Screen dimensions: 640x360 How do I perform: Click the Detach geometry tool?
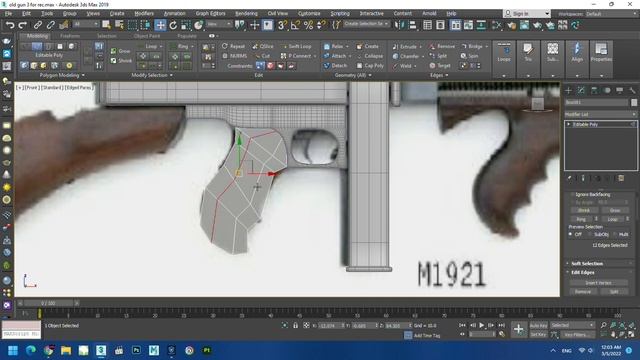[x=336, y=66]
